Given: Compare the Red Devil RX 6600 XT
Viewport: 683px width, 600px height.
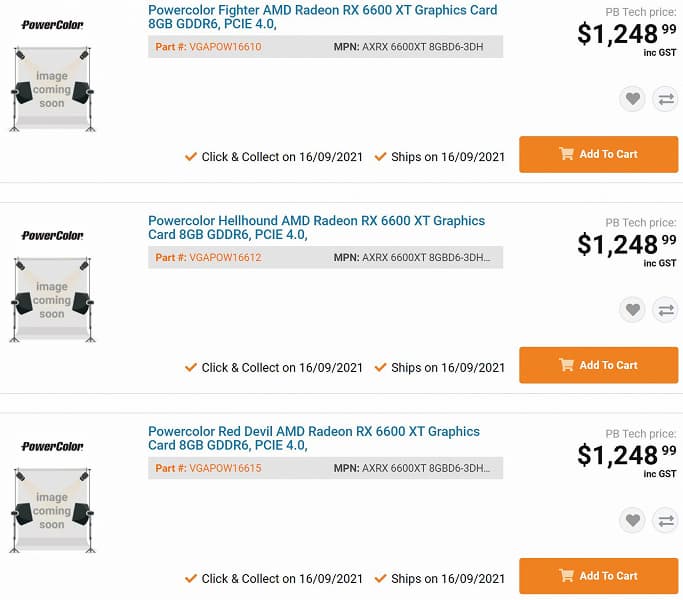Looking at the screenshot, I should 665,521.
